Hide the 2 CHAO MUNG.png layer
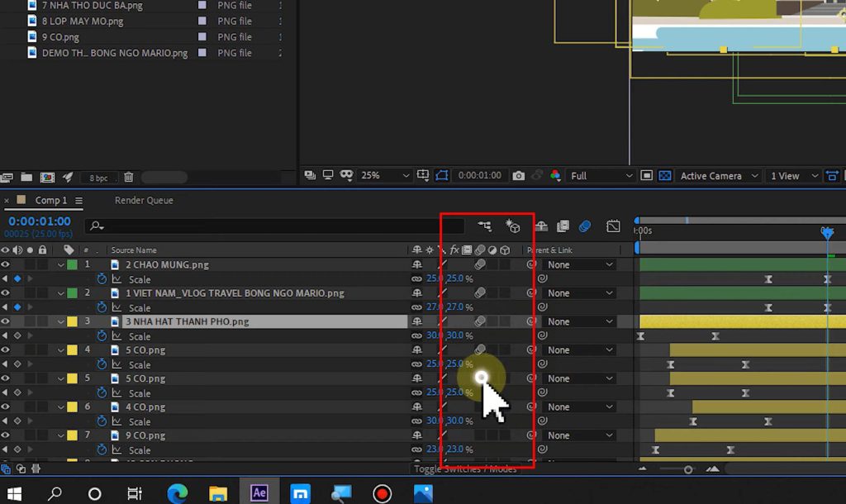 pos(7,264)
